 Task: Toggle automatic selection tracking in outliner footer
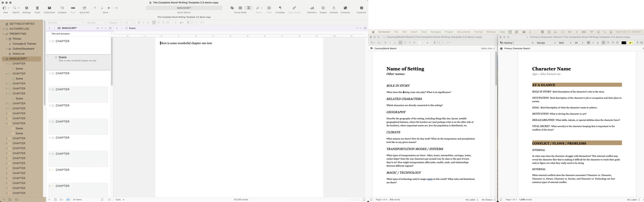68,200
